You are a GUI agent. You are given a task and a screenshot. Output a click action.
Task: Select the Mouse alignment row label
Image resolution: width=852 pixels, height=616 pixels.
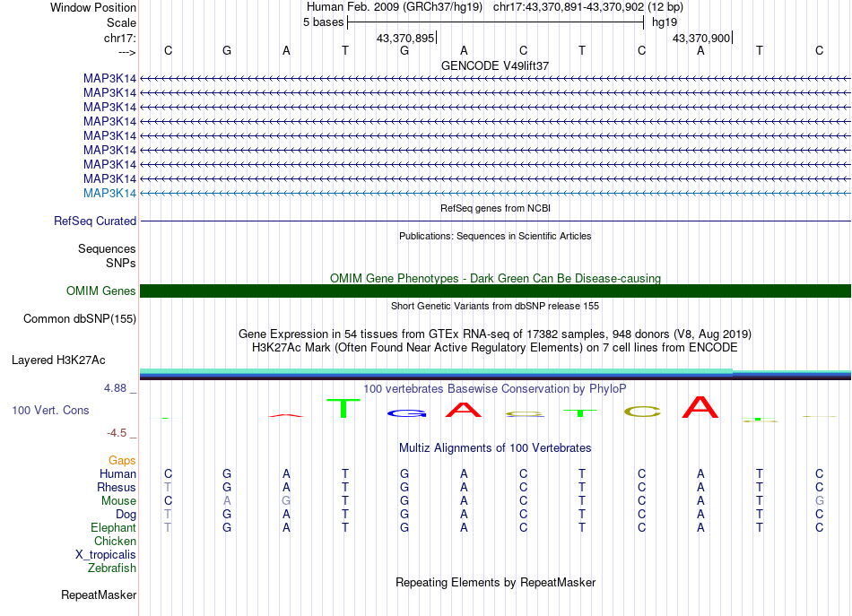pyautogui.click(x=118, y=501)
